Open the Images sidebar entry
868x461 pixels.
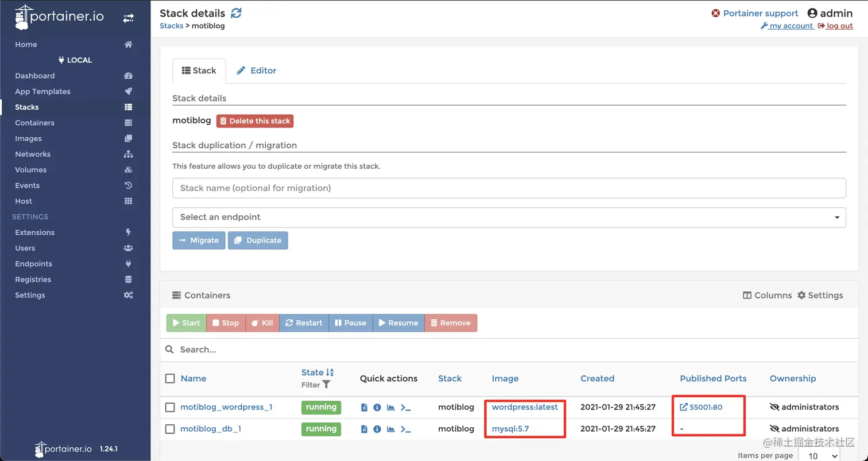(x=28, y=138)
